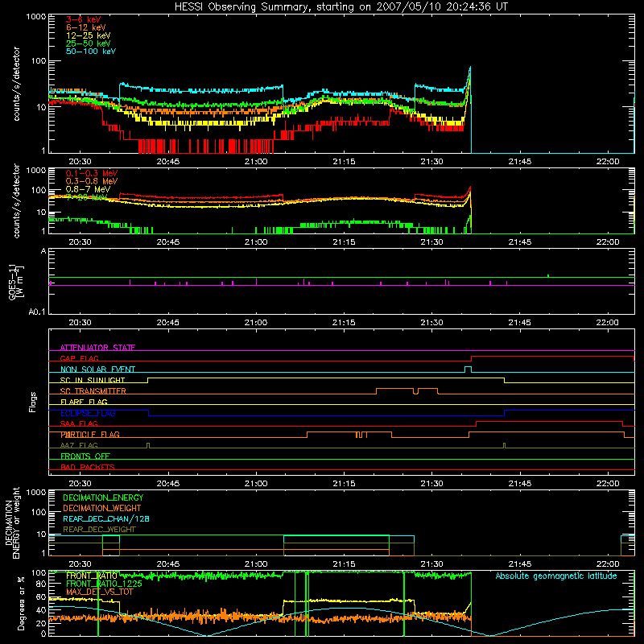The image size is (644, 644).
Task: Click the DECIMATION ENERGY or weight axis label
Action: pos(12,522)
